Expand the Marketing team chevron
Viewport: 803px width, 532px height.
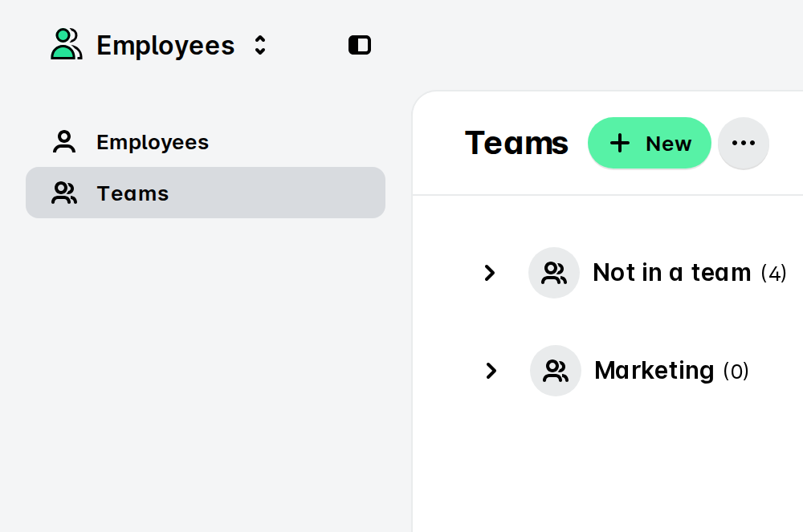coord(491,371)
